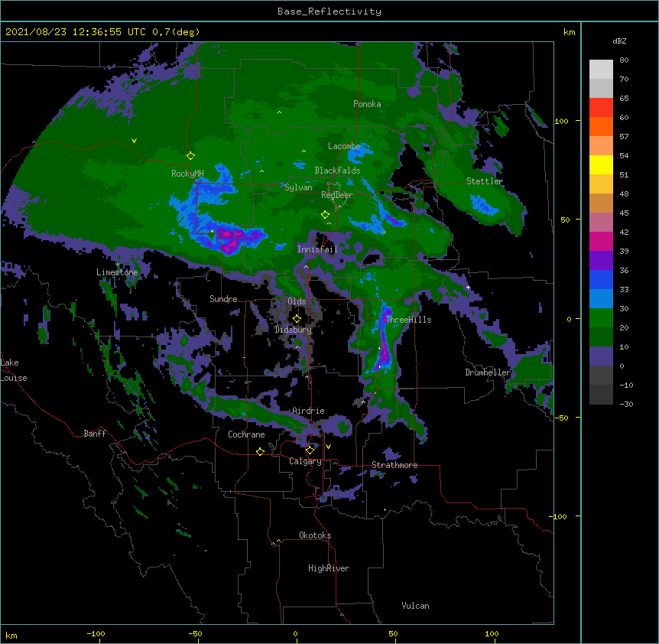This screenshot has width=659, height=644.
Task: Click the Lake Louise label
Action: click(x=14, y=370)
